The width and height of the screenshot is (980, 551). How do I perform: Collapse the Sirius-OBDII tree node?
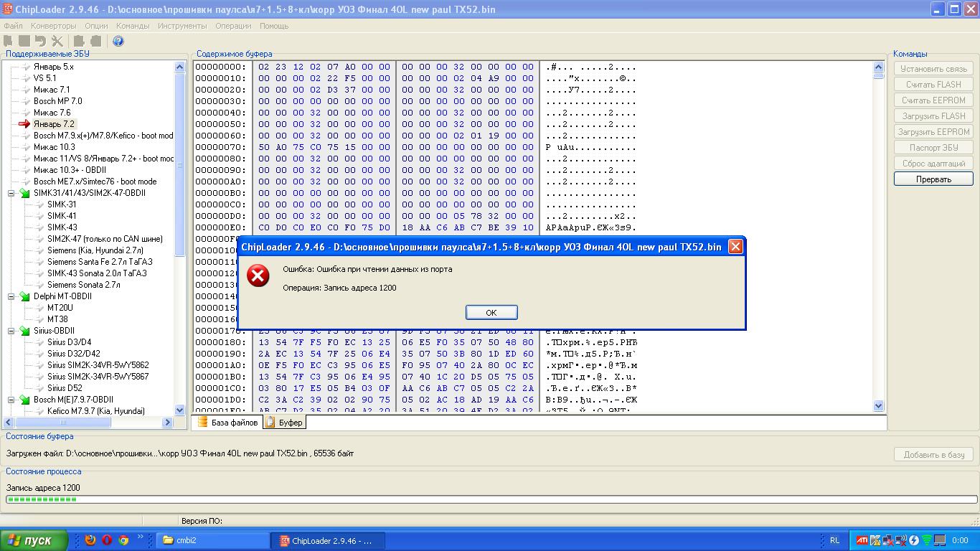click(12, 331)
